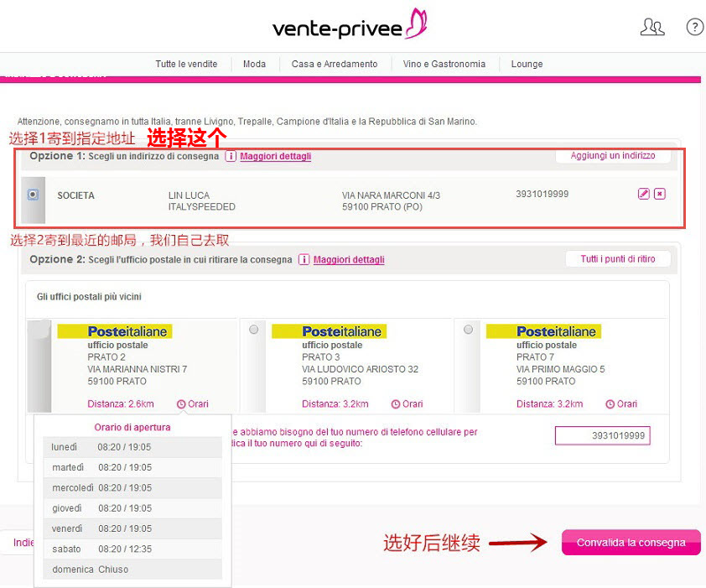The image size is (706, 588).
Task: Click VIA NARA MARCONI 4/3 address text
Action: (391, 195)
